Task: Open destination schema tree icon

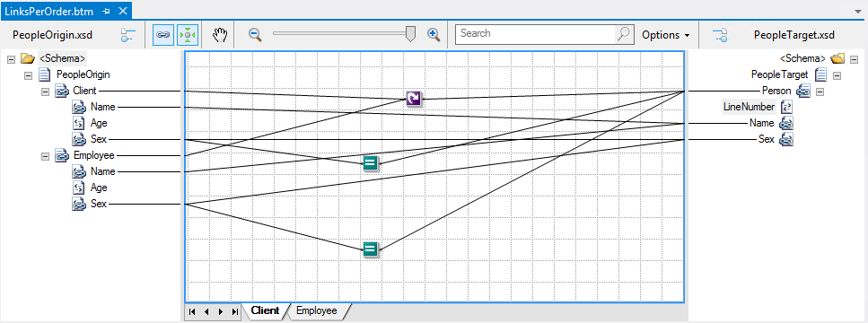Action: click(720, 35)
